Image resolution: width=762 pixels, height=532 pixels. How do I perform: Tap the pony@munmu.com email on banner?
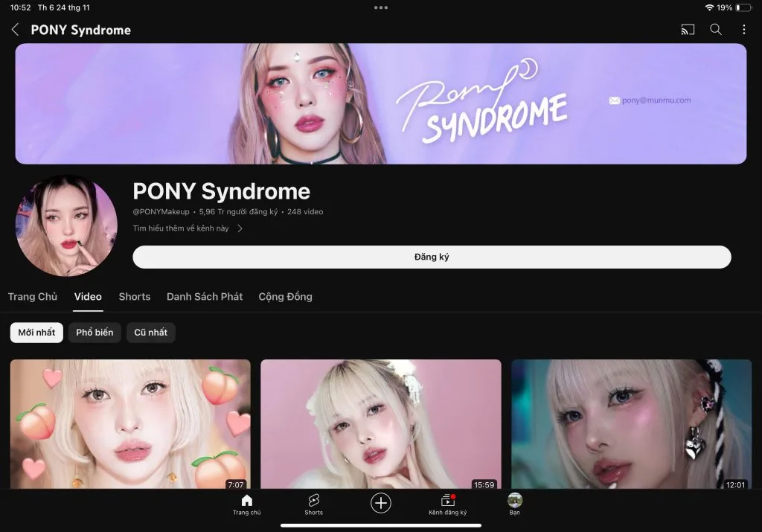tap(656, 100)
